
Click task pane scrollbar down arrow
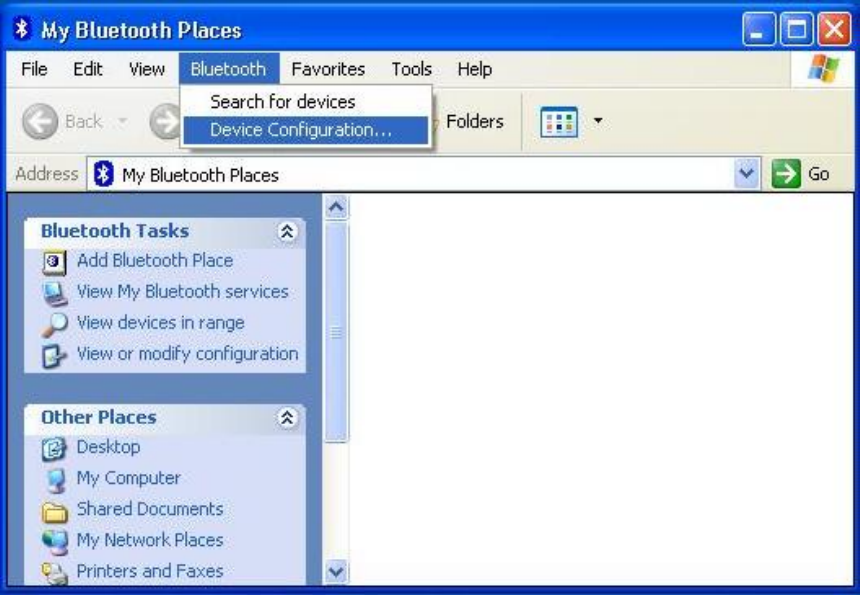pyautogui.click(x=336, y=573)
